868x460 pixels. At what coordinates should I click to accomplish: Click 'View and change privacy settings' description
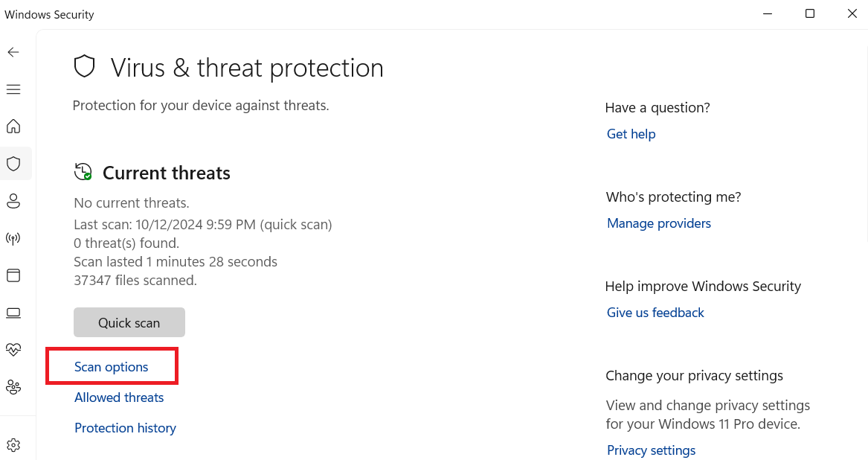click(x=708, y=415)
